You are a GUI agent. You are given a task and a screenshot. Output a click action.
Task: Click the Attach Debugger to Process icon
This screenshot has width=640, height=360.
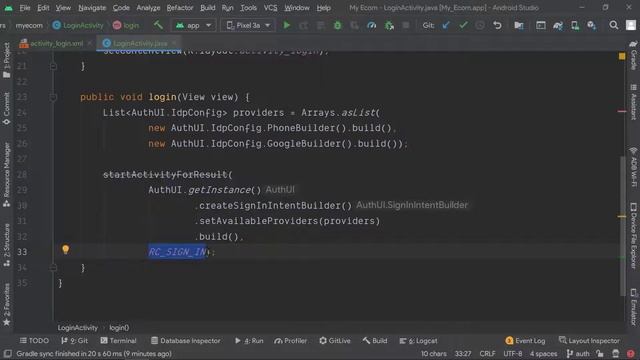(x=389, y=25)
